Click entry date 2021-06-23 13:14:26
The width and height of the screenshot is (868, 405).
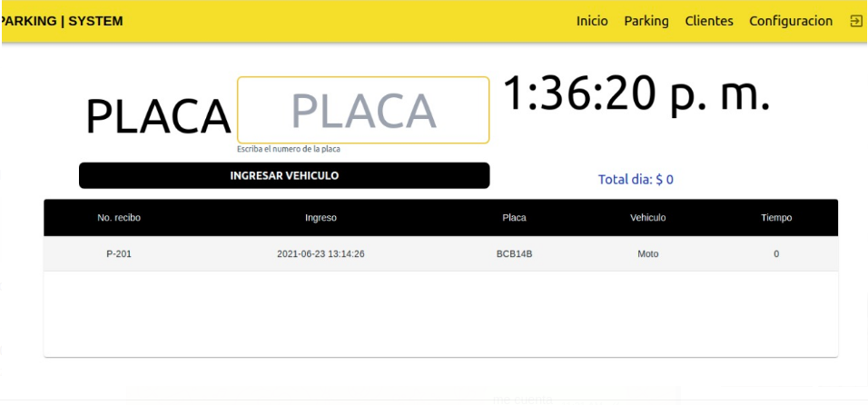tap(321, 254)
